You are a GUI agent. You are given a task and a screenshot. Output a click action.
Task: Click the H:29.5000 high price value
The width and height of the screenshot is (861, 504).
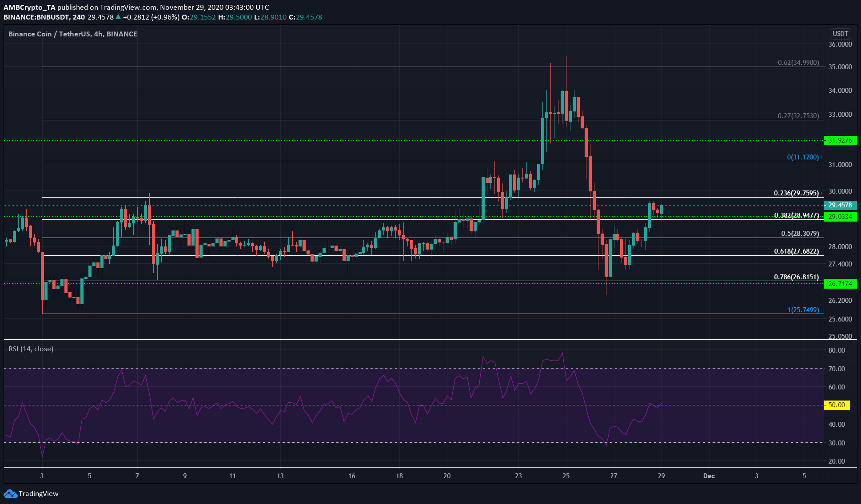[x=235, y=17]
